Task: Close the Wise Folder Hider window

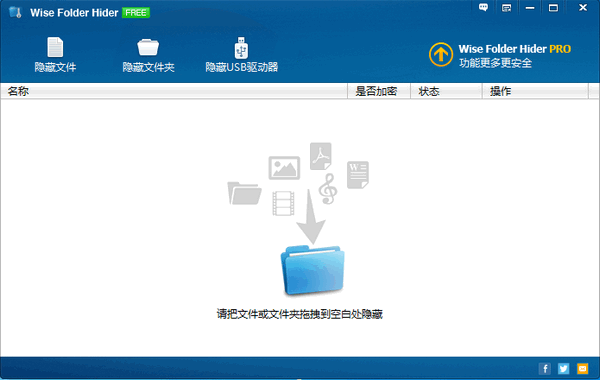Action: [583, 8]
